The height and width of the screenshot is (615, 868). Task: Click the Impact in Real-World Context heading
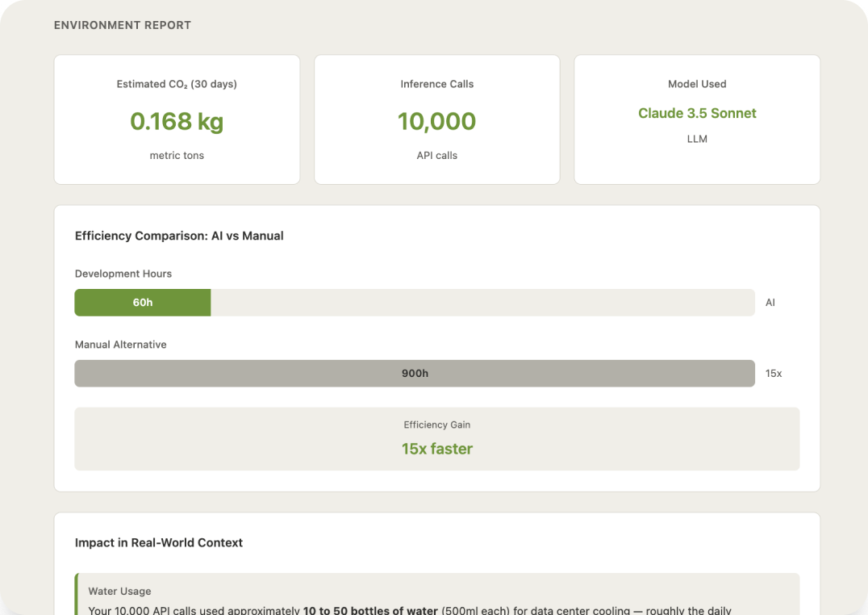tap(158, 543)
